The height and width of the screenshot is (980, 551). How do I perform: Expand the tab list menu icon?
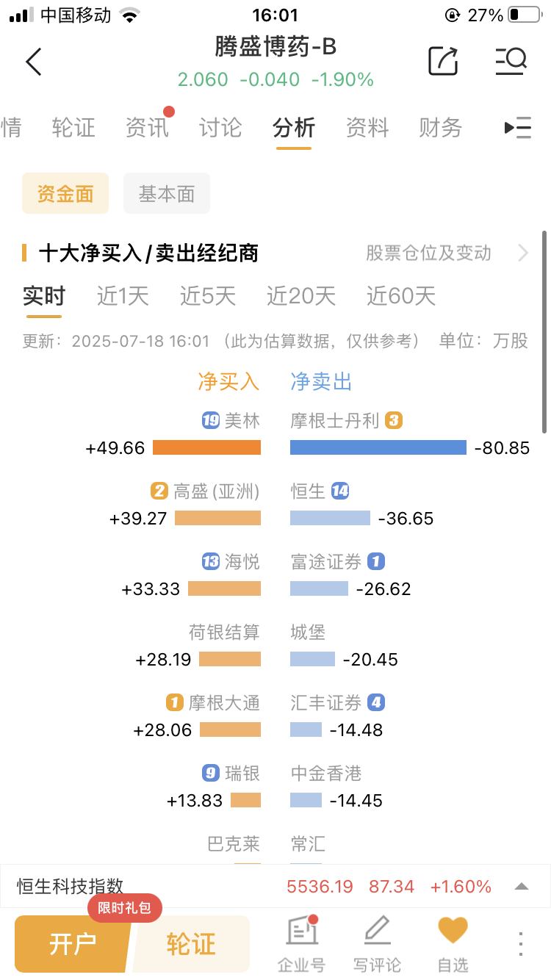pyautogui.click(x=518, y=128)
